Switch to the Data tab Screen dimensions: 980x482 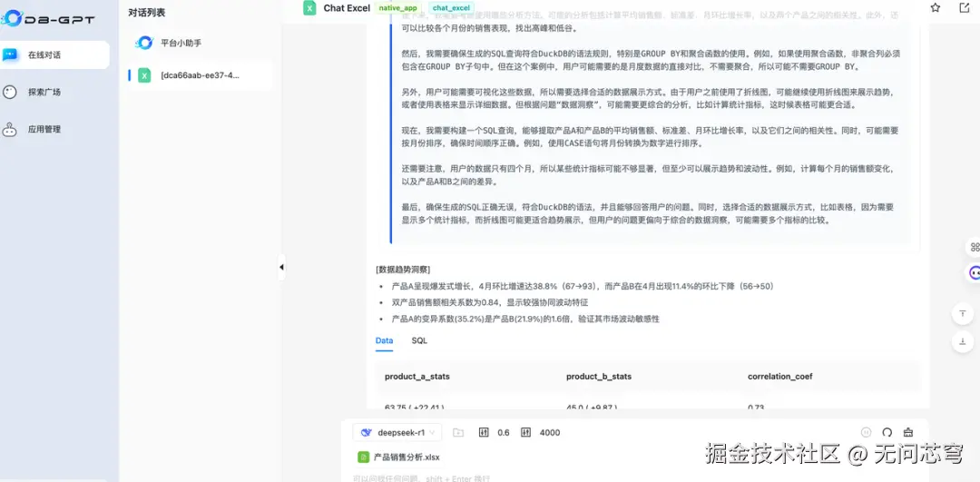(385, 340)
